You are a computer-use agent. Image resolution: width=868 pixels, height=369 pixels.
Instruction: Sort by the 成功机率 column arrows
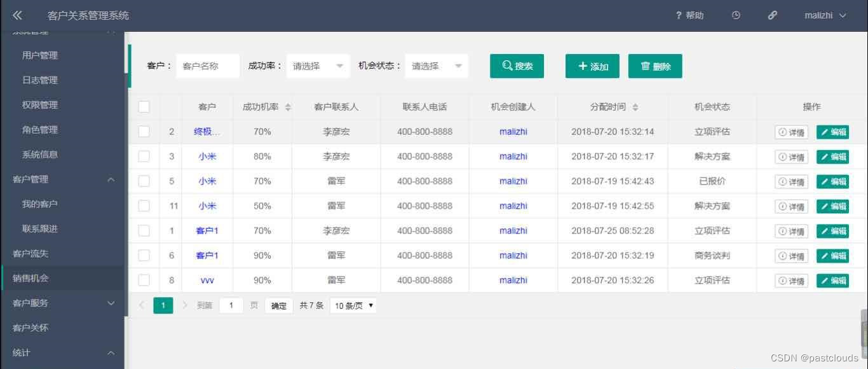(288, 108)
